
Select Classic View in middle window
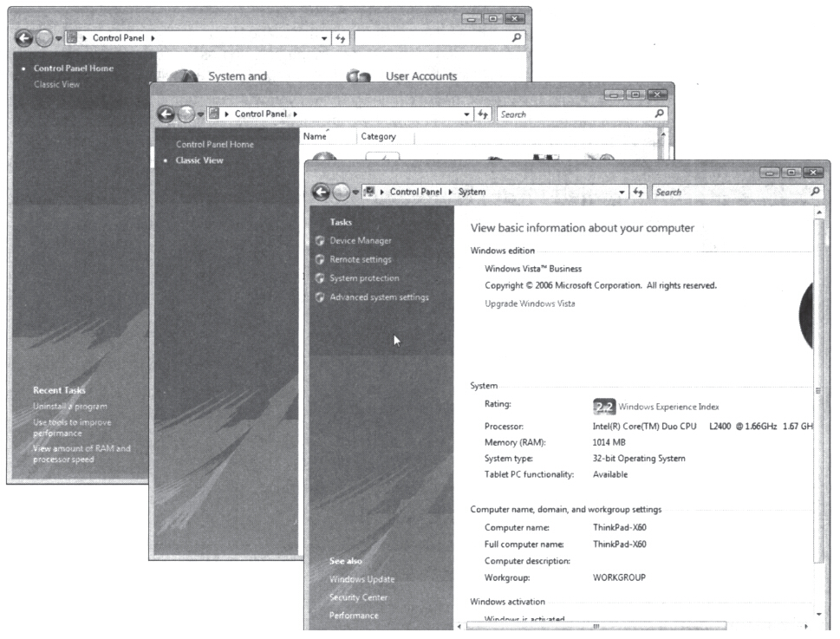pyautogui.click(x=199, y=160)
